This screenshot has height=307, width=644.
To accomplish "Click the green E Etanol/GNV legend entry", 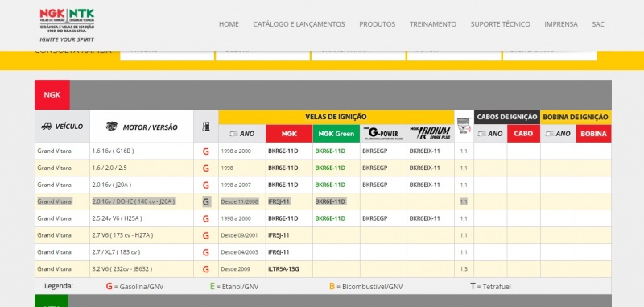I will coord(234,286).
